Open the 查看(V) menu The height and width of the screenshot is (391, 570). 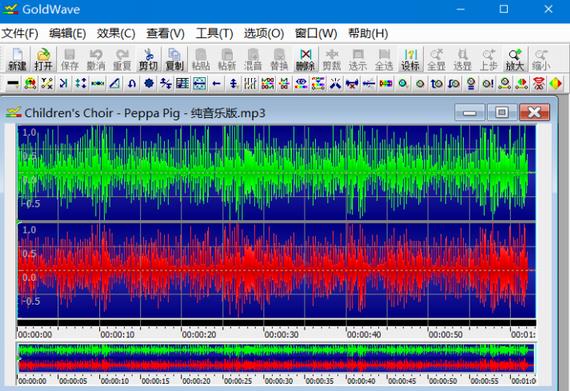pyautogui.click(x=165, y=33)
